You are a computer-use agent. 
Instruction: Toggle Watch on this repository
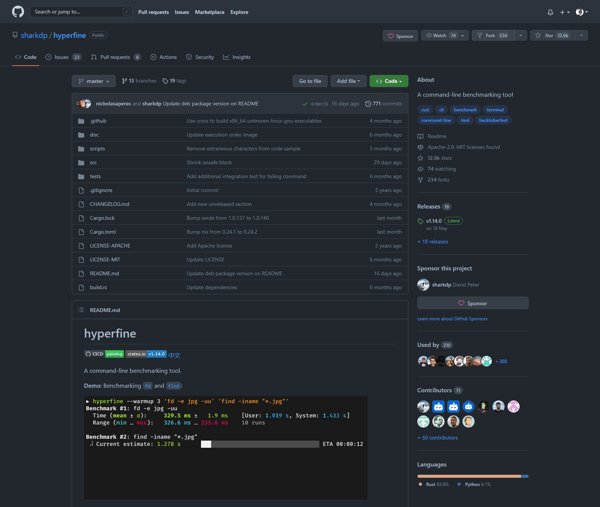click(x=439, y=36)
